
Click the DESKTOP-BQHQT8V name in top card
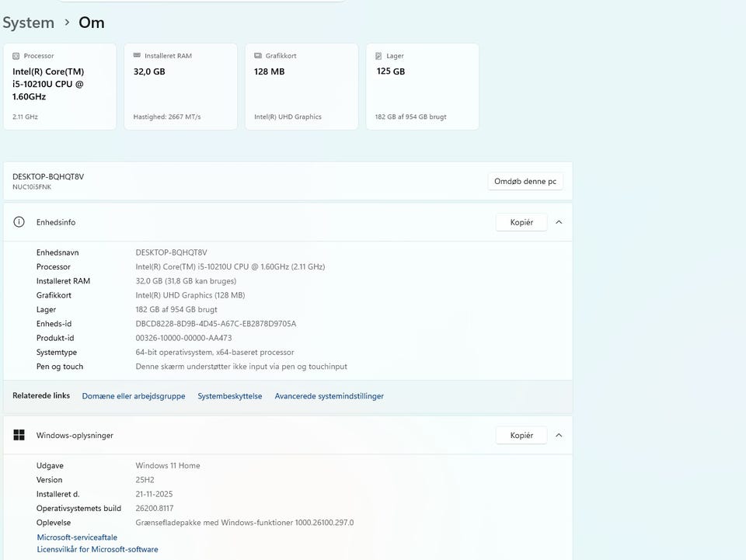[x=48, y=176]
